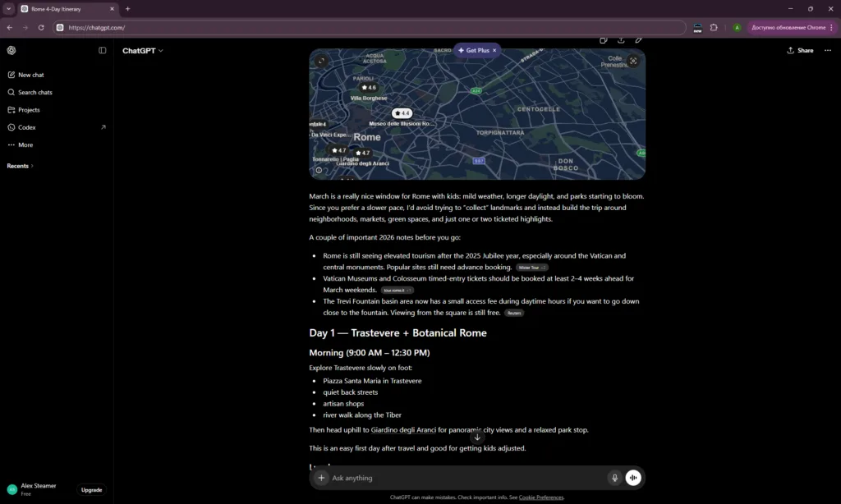Click the map focus icon top-right
841x504 pixels.
pyautogui.click(x=633, y=61)
